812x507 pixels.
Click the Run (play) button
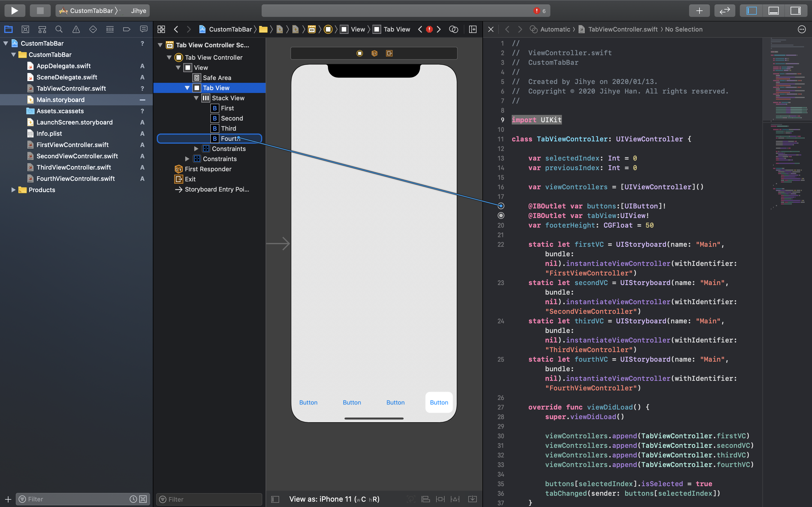point(14,10)
